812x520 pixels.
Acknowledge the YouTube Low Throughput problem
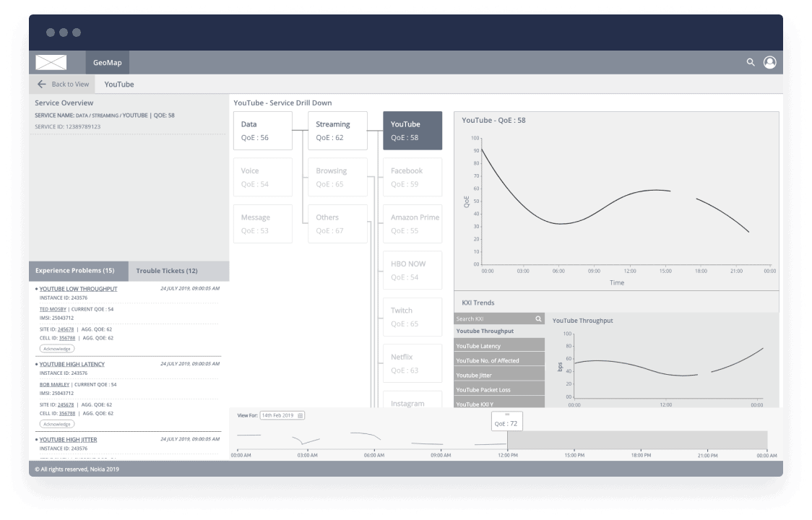pyautogui.click(x=57, y=349)
